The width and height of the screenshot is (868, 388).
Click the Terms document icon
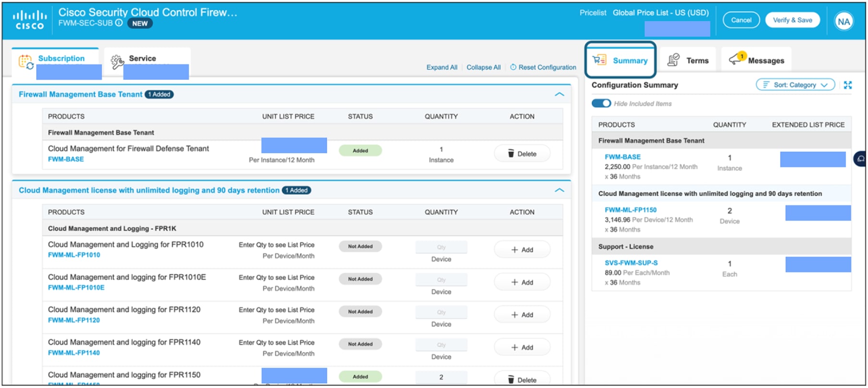[x=673, y=60]
